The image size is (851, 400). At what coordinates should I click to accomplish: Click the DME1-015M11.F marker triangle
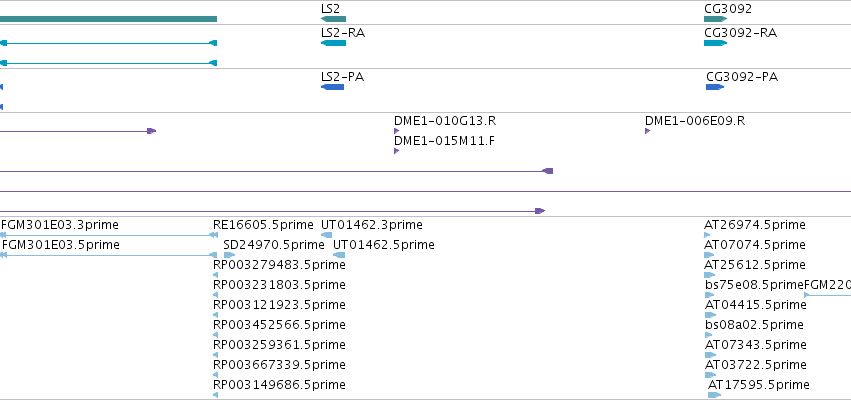click(x=397, y=151)
